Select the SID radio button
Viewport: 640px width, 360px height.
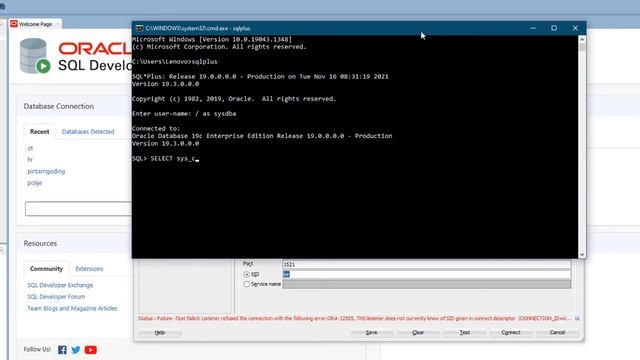point(247,274)
